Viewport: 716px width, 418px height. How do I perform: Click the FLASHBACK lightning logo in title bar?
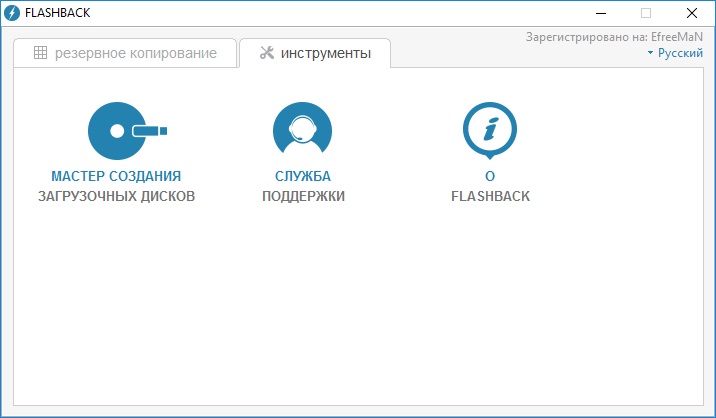[11, 13]
